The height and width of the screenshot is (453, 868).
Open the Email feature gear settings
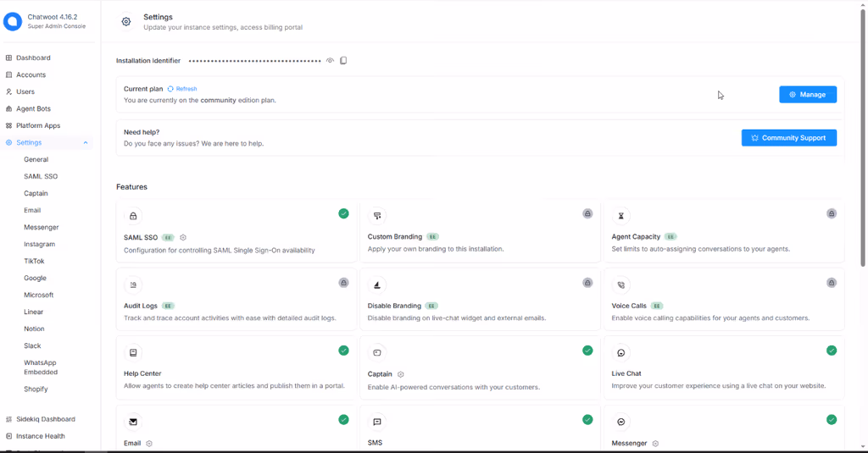(149, 444)
